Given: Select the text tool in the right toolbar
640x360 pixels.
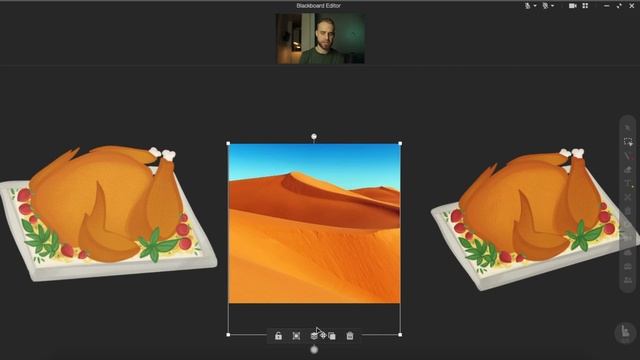Looking at the screenshot, I should point(628,184).
